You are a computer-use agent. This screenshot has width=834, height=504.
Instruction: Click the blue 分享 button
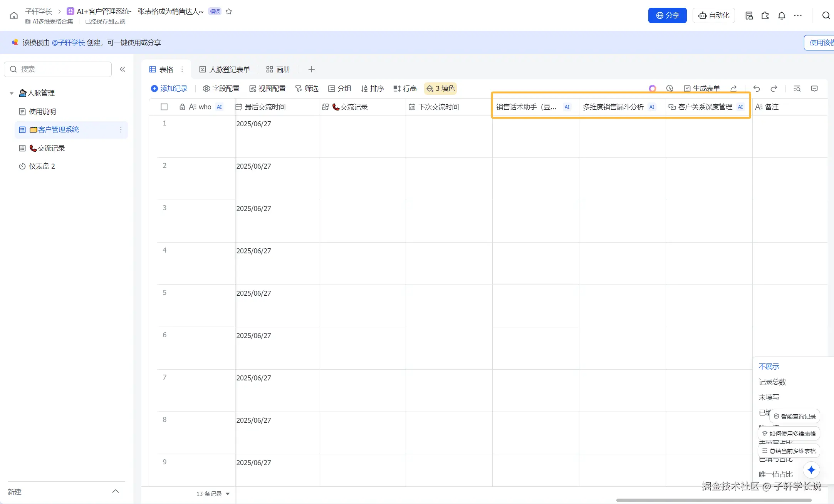click(x=667, y=15)
